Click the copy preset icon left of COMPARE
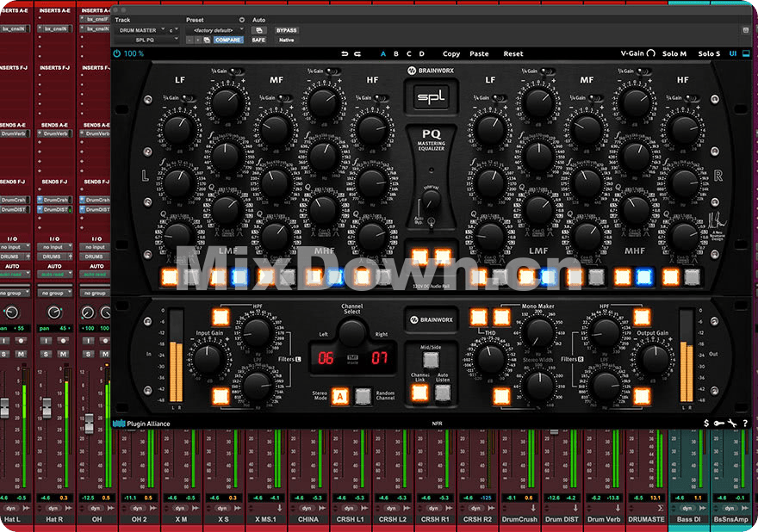The height and width of the screenshot is (532, 758). point(207,40)
